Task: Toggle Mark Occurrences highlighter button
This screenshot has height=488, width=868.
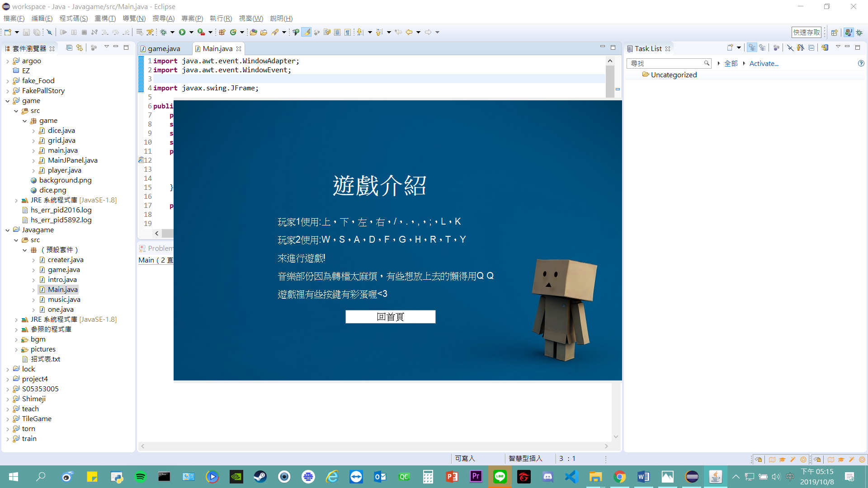Action: 307,32
